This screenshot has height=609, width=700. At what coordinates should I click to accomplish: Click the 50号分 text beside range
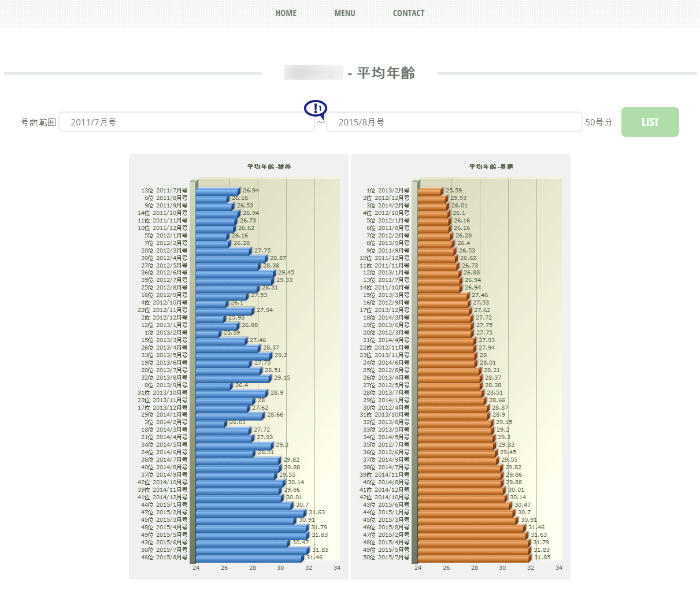(x=598, y=122)
